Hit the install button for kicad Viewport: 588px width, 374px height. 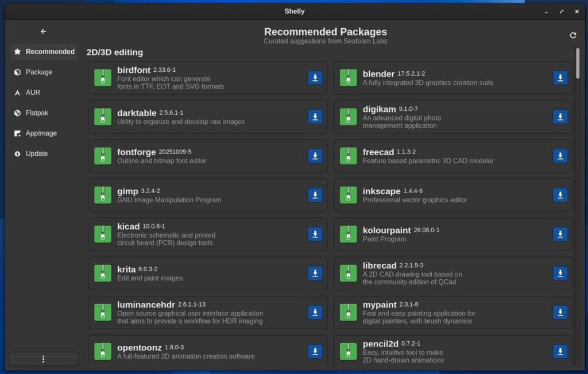315,234
